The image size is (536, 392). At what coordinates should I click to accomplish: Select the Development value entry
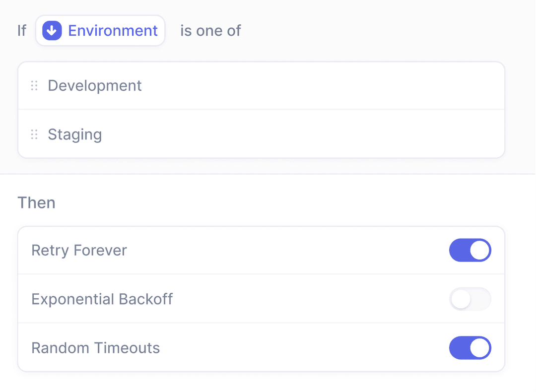point(95,86)
